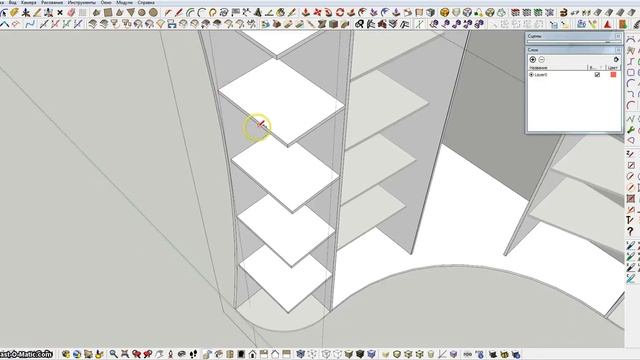Open the Рисование menu
This screenshot has width=640, height=360.
[52, 2]
